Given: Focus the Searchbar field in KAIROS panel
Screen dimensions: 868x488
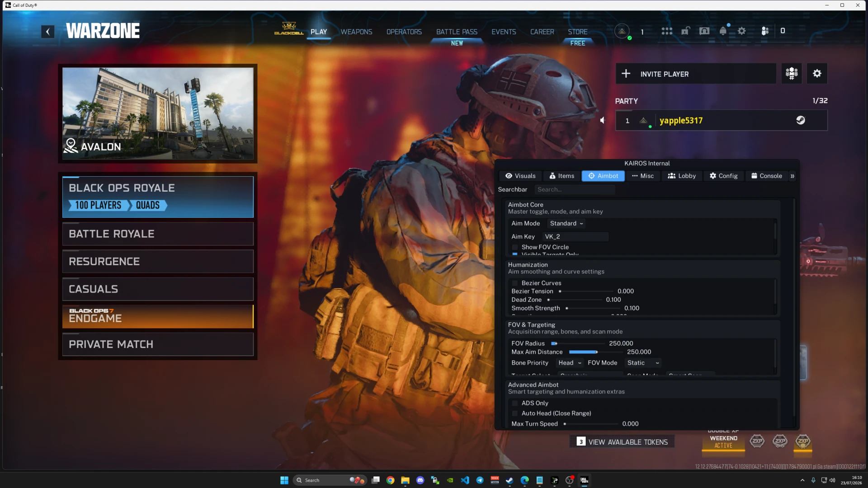Looking at the screenshot, I should pyautogui.click(x=575, y=190).
